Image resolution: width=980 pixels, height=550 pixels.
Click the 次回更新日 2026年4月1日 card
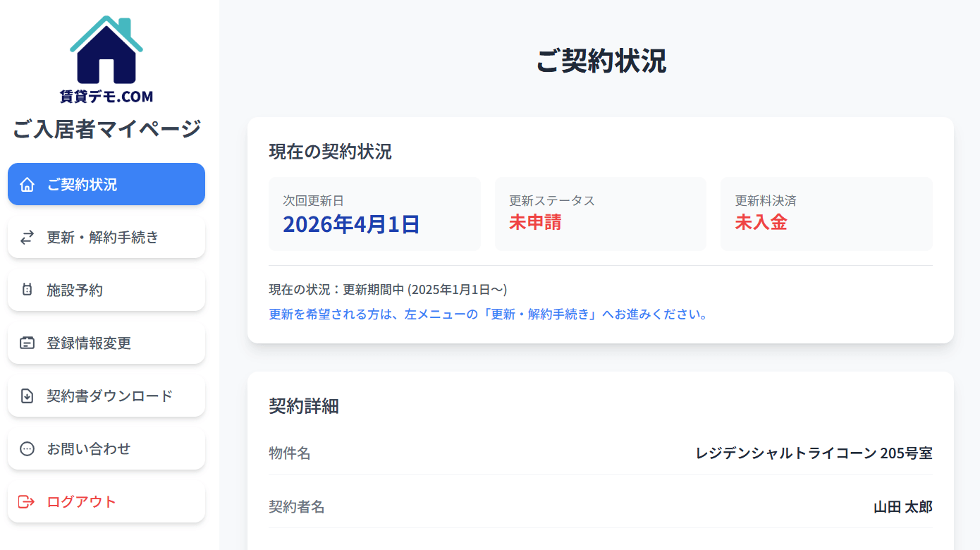coord(374,214)
